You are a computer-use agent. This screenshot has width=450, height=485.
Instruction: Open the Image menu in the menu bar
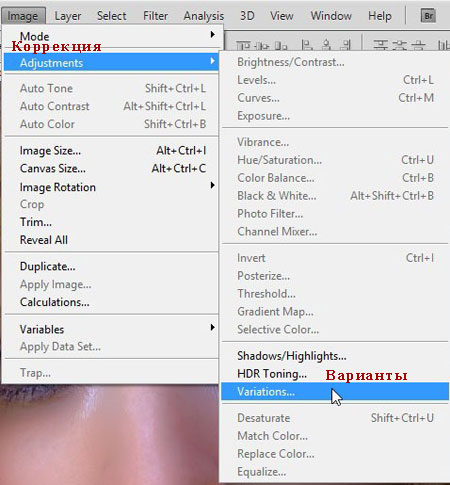pyautogui.click(x=23, y=16)
